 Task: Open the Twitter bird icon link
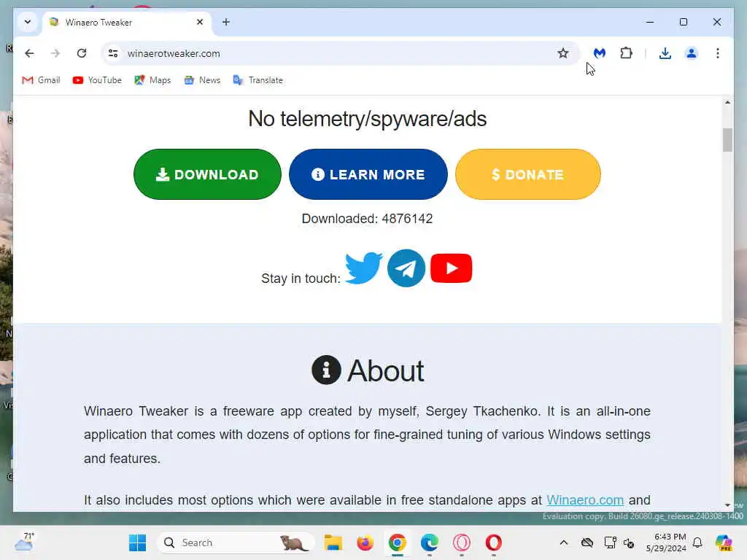pyautogui.click(x=363, y=268)
